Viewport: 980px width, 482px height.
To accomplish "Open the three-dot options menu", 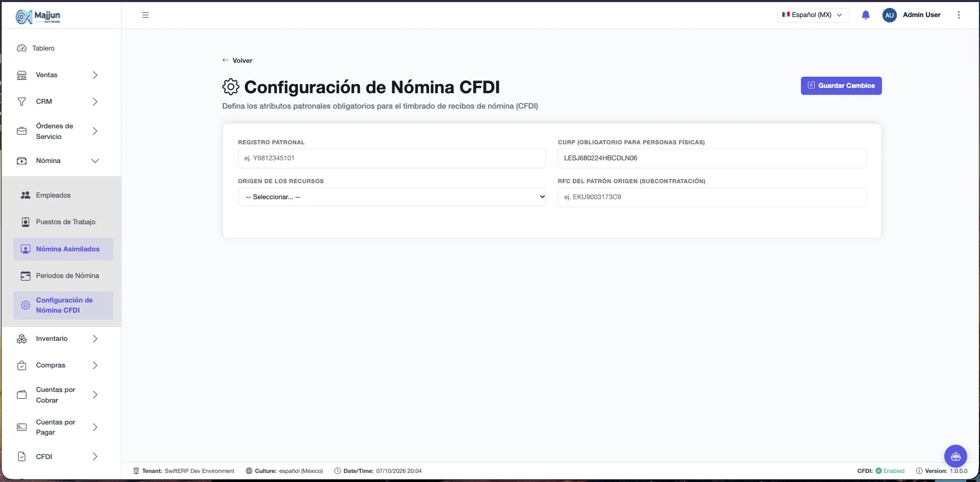I will click(959, 15).
